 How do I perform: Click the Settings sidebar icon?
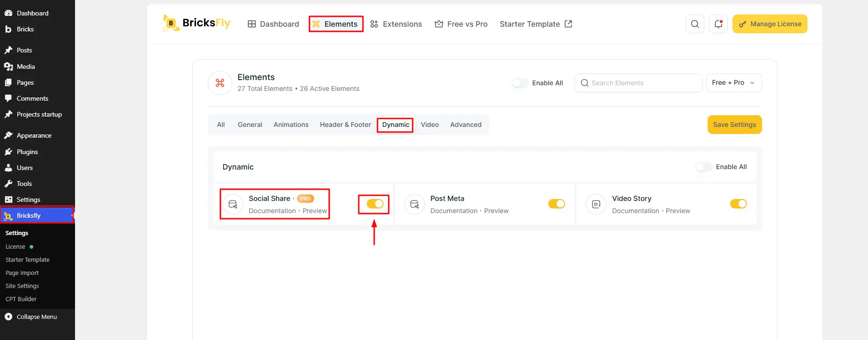(8, 200)
